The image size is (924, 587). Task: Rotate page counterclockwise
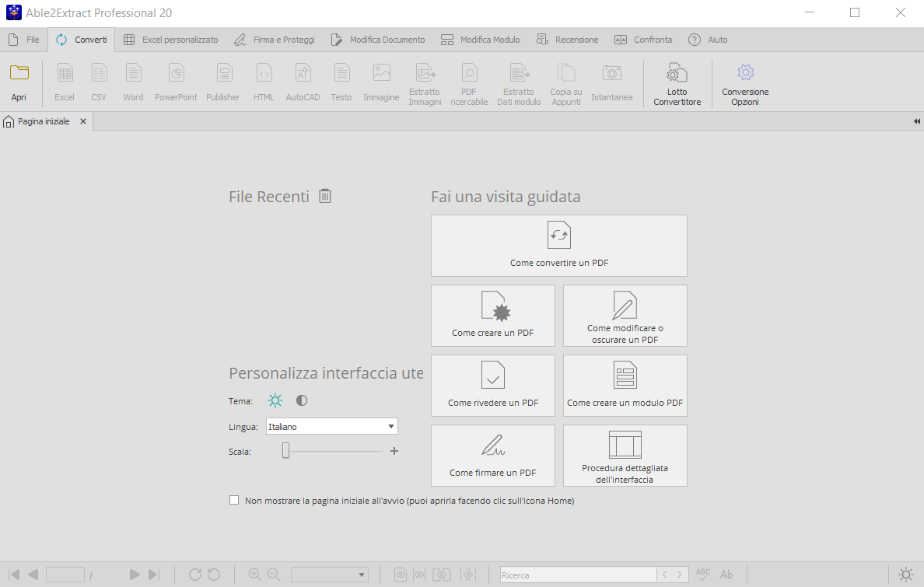click(x=214, y=574)
